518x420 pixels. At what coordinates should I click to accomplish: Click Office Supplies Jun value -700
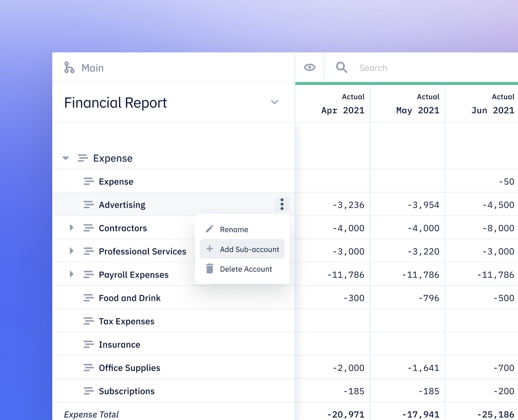504,368
